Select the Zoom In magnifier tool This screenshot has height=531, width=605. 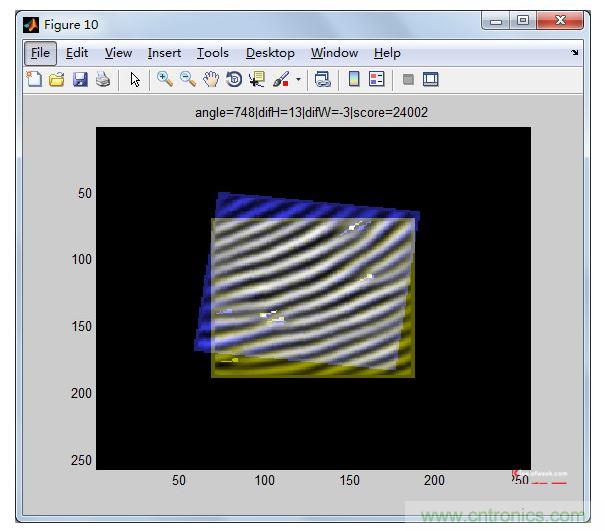tap(164, 80)
